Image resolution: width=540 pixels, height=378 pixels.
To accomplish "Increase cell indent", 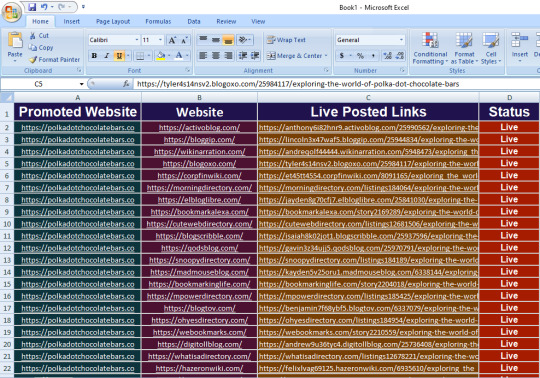I will coord(255,55).
